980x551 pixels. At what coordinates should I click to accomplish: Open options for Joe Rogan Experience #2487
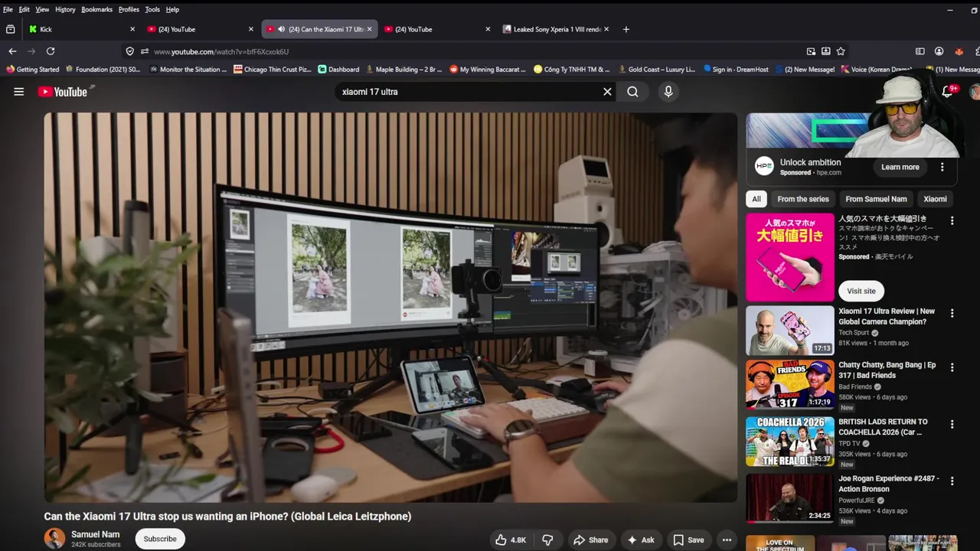point(952,481)
